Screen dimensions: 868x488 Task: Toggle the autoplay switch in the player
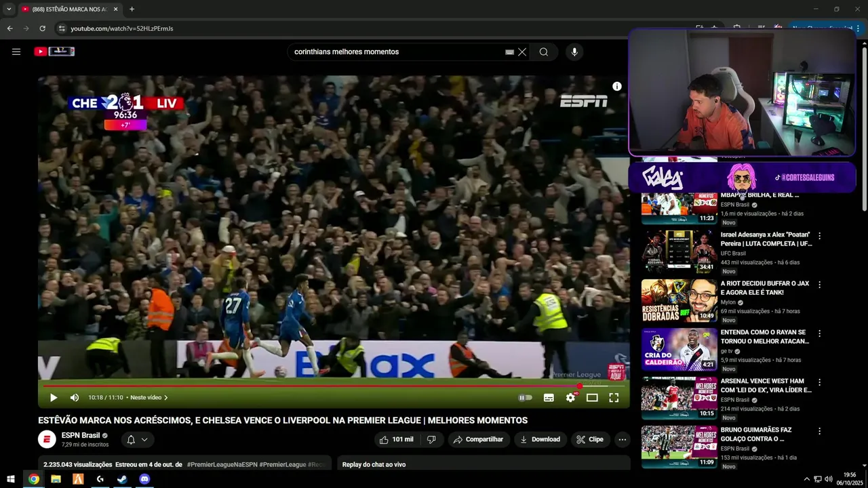(526, 398)
